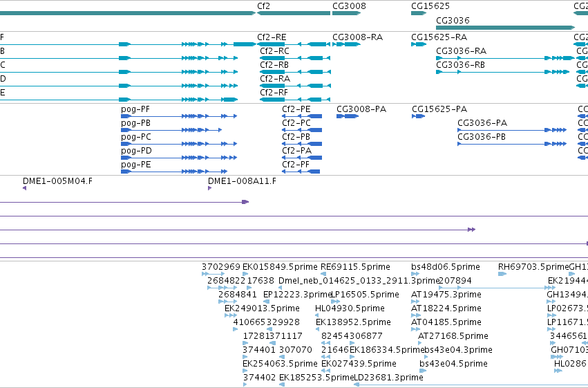Click protein CG3036-PA
This screenshot has width=588, height=388.
(x=512, y=130)
